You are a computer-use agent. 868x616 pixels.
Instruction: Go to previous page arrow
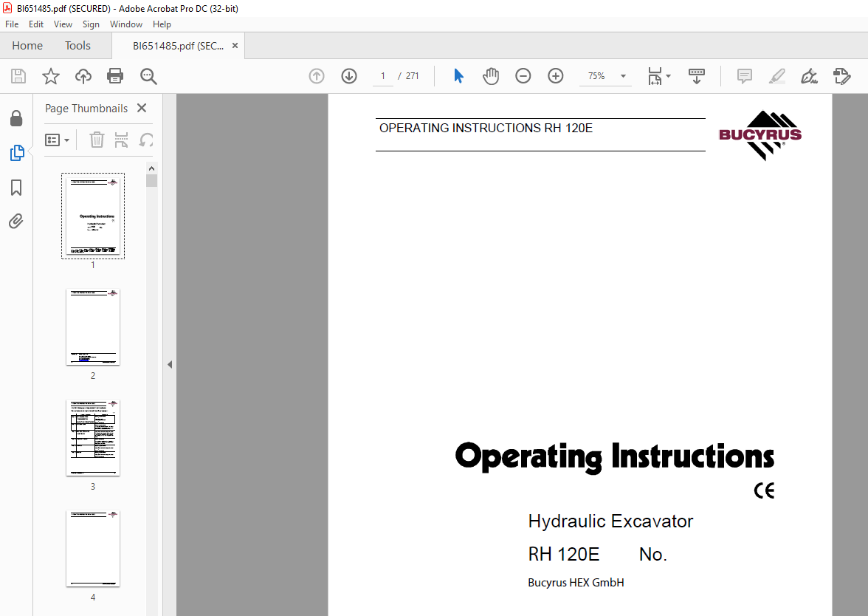[317, 76]
